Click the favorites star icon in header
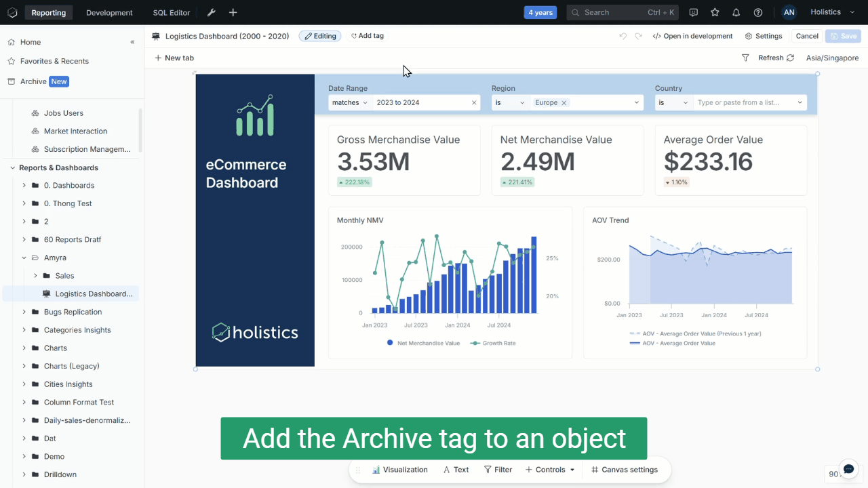 (715, 13)
